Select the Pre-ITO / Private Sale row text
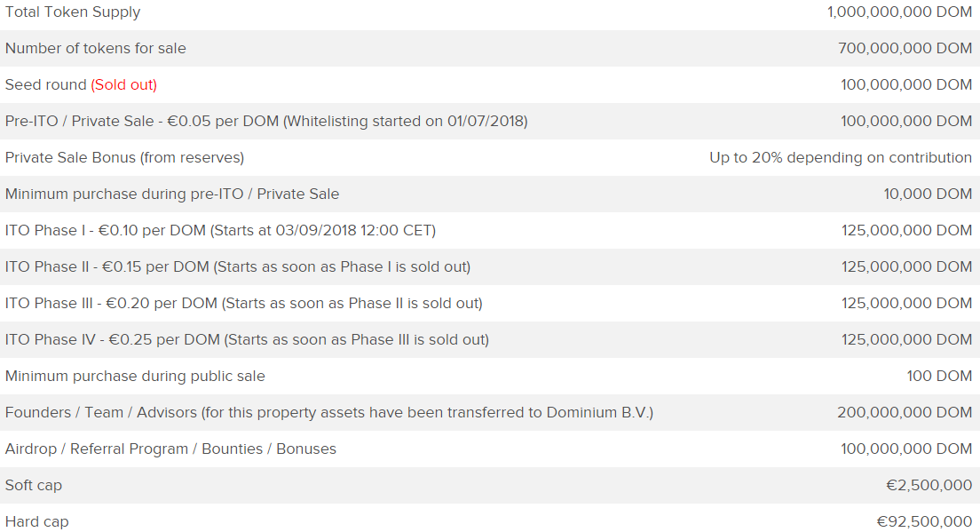The width and height of the screenshot is (980, 532). [x=266, y=122]
